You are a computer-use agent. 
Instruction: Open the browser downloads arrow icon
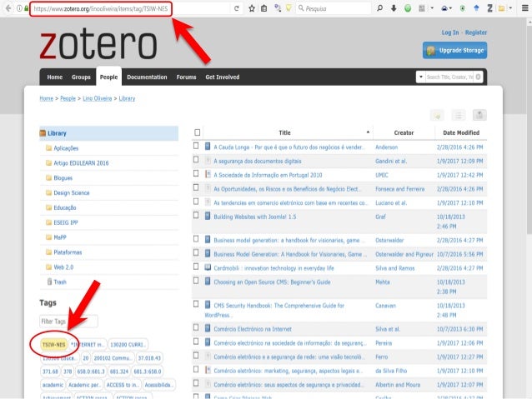394,8
